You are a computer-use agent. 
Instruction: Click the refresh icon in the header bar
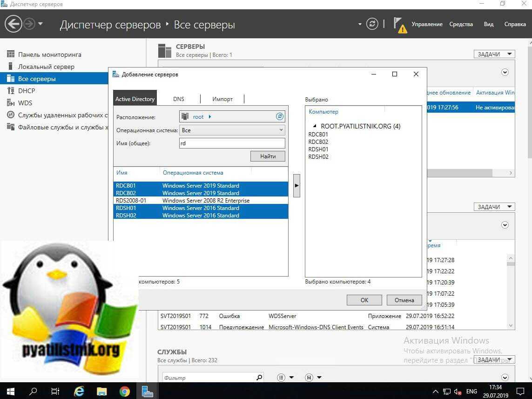(x=372, y=24)
